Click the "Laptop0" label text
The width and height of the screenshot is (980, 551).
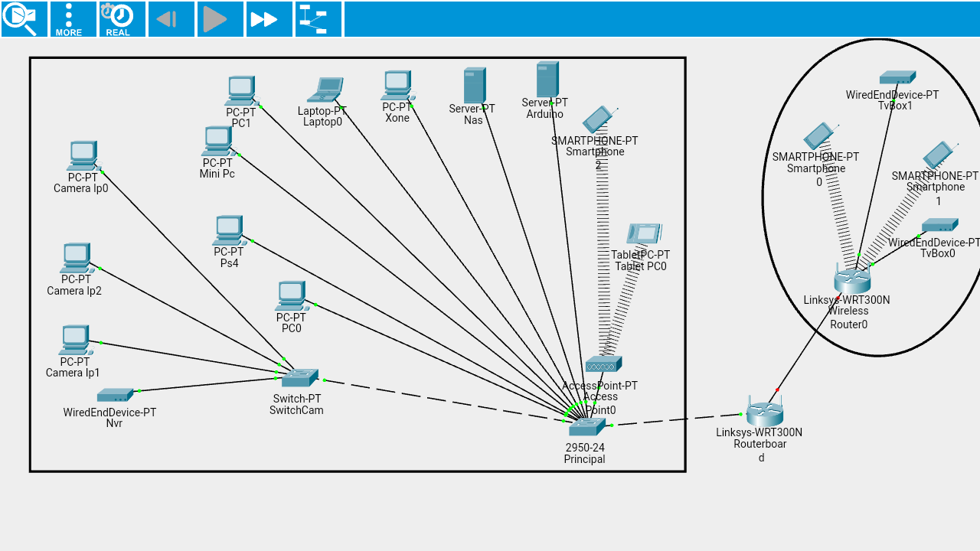tap(322, 121)
